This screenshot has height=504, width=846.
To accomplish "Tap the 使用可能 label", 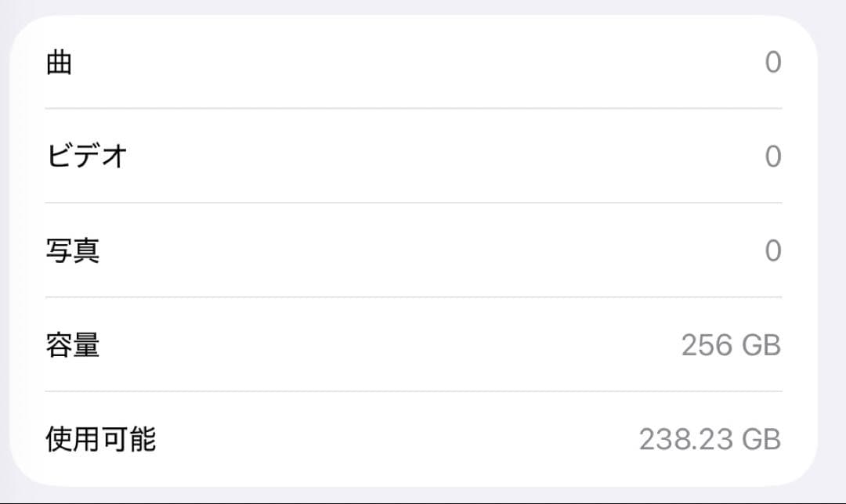I will 101,439.
